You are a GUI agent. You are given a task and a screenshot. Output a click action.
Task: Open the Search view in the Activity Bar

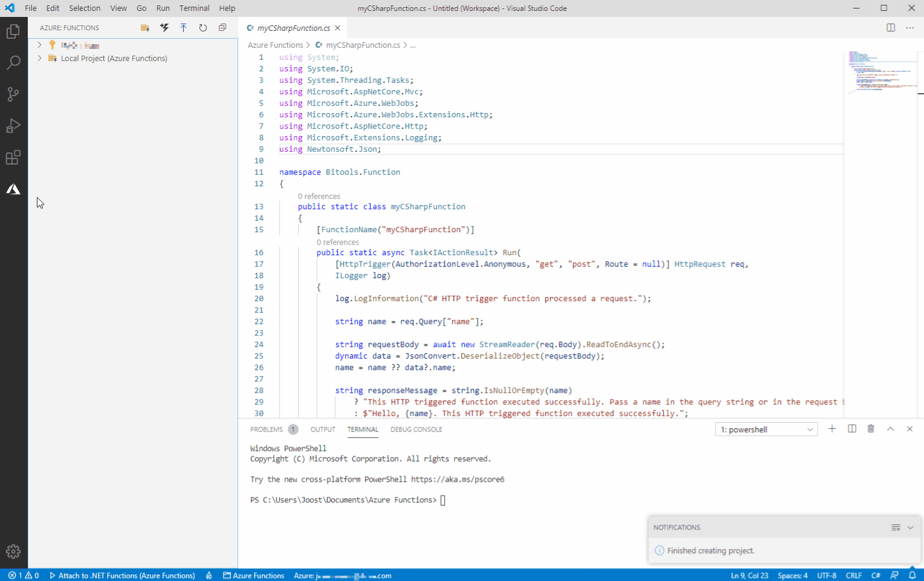coord(13,62)
